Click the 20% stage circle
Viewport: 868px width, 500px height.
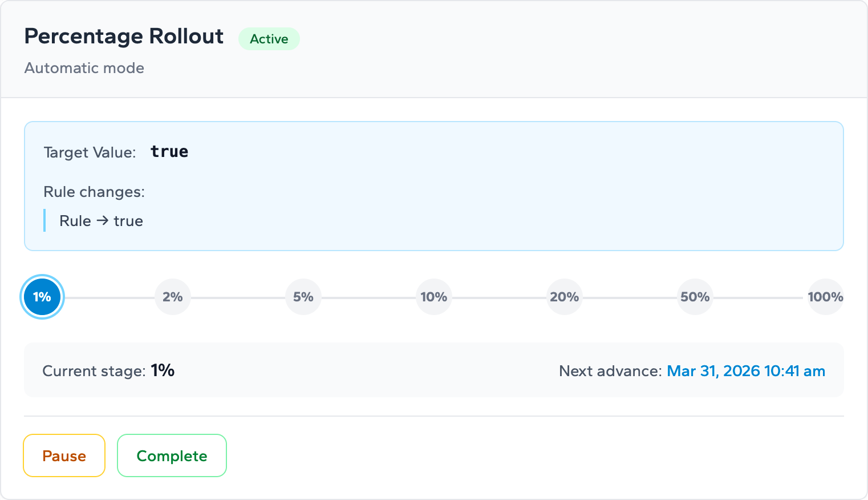click(565, 297)
